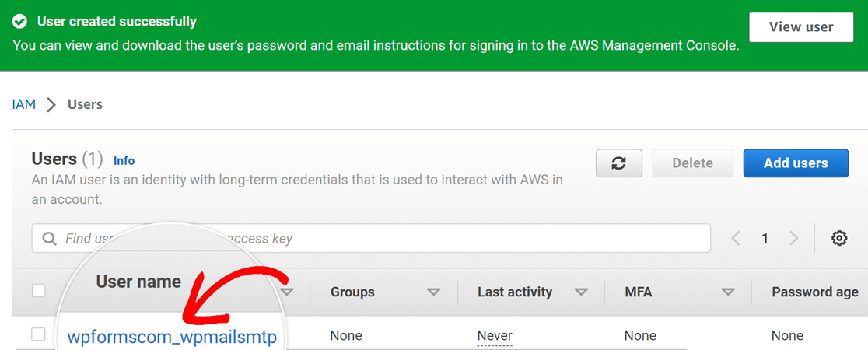868x350 pixels.
Task: Click the refresh users icon button
Action: point(619,163)
